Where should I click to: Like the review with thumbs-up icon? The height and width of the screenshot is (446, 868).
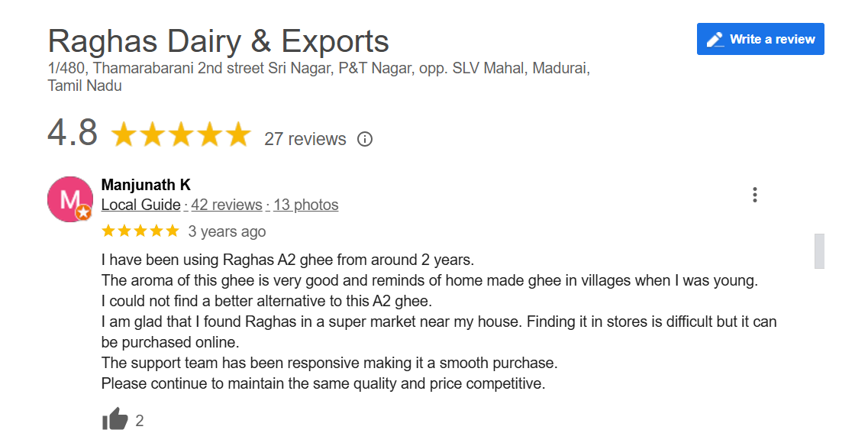[115, 419]
